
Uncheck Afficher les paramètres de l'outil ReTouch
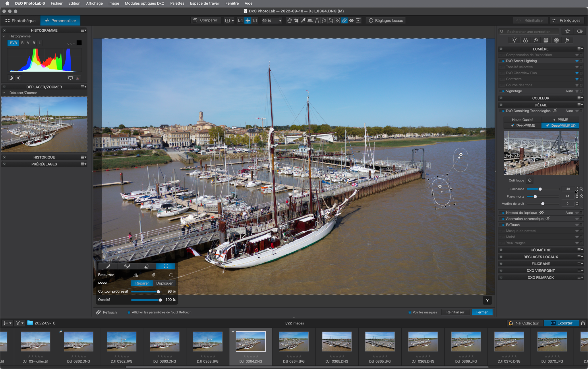pyautogui.click(x=129, y=312)
